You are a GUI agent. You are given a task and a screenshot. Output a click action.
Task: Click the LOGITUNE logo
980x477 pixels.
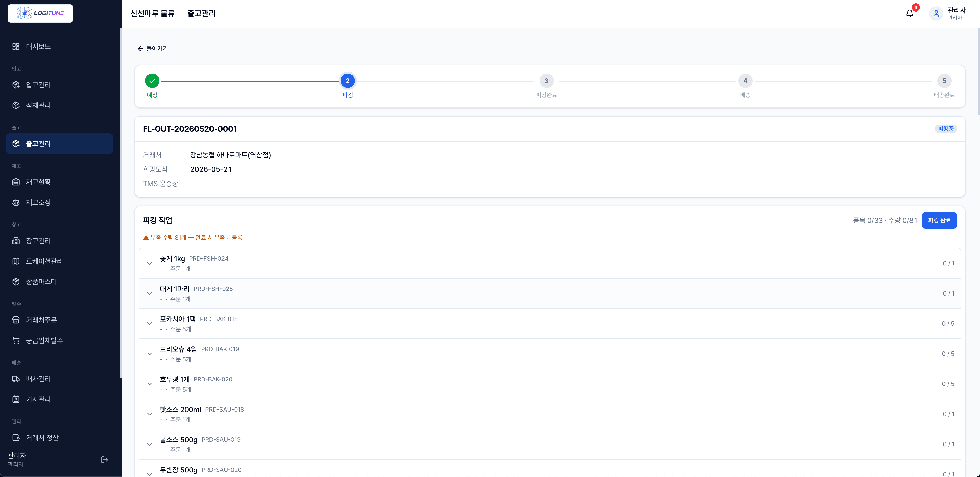pyautogui.click(x=40, y=13)
